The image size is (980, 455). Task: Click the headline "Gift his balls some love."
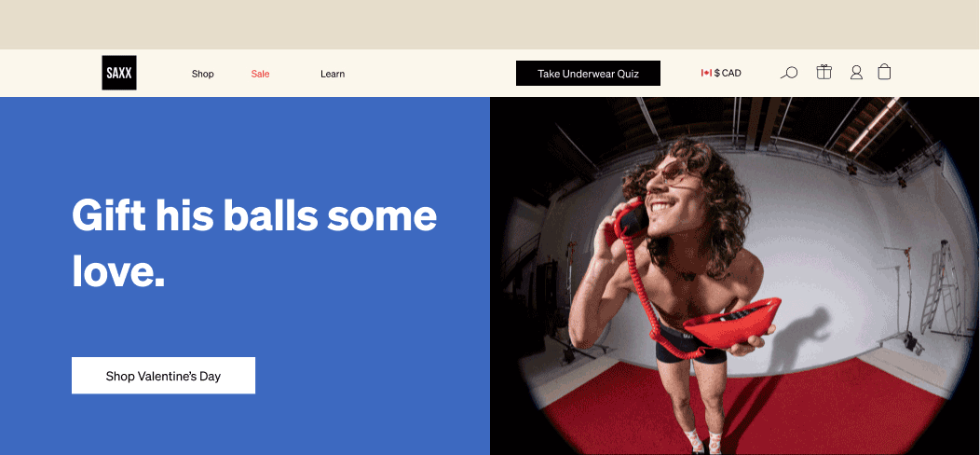click(x=253, y=242)
